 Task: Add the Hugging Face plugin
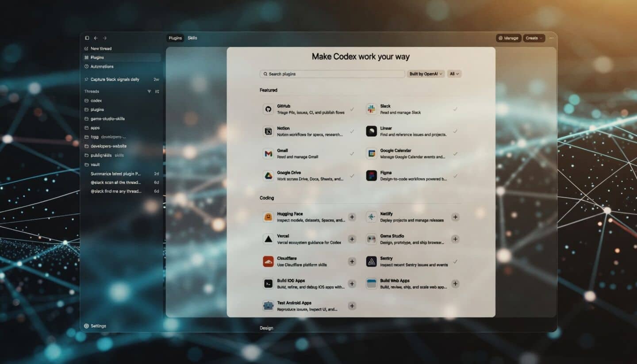point(352,217)
